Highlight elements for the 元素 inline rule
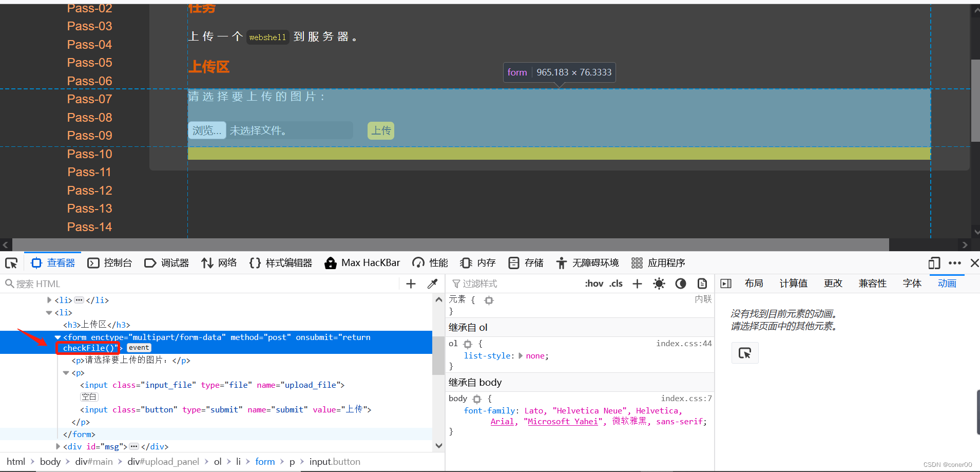The height and width of the screenshot is (472, 980). click(489, 300)
